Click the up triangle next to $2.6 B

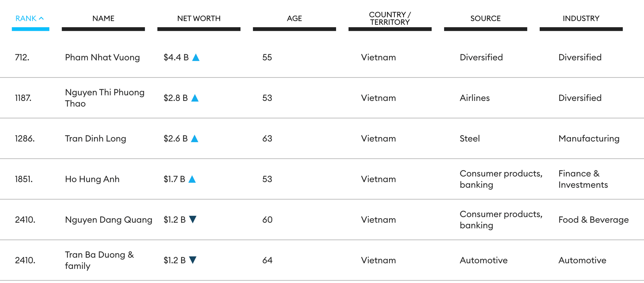(x=195, y=139)
